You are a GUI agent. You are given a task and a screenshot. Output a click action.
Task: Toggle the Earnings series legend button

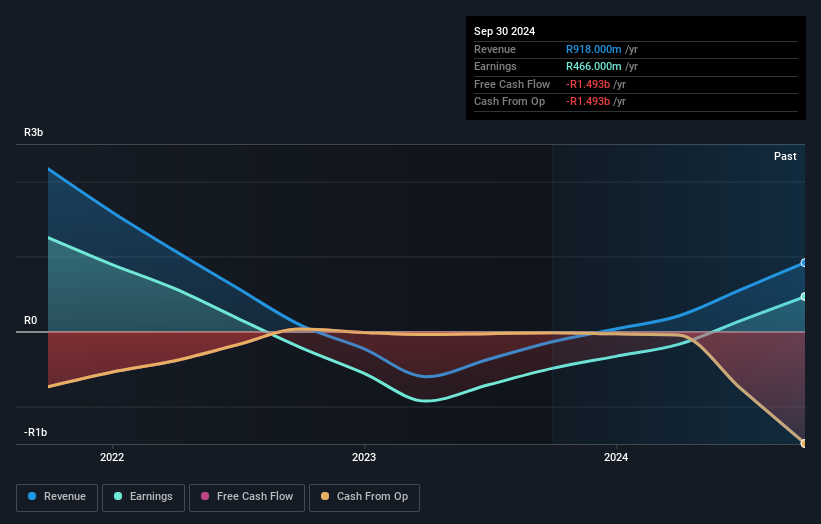[x=143, y=497]
